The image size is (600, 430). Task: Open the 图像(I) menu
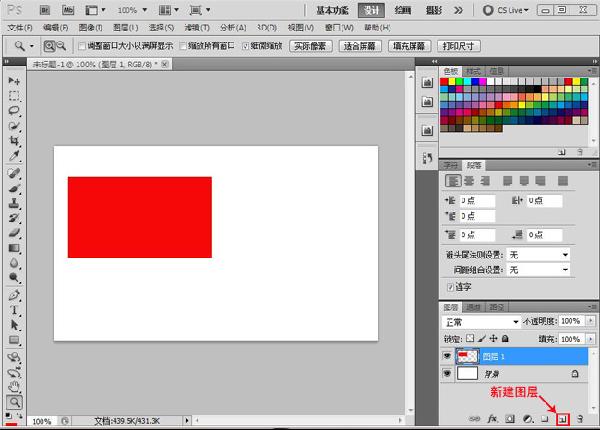click(x=89, y=28)
